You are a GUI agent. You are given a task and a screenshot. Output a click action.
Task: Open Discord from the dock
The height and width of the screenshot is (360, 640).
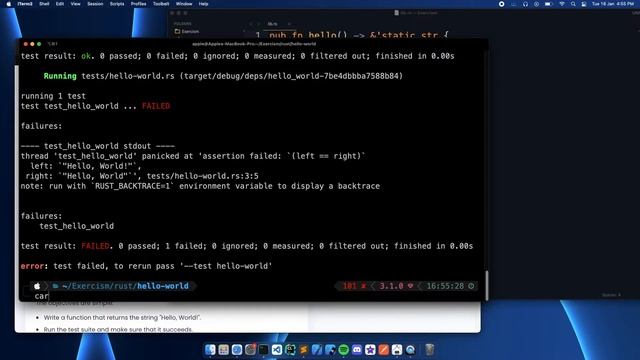click(357, 350)
